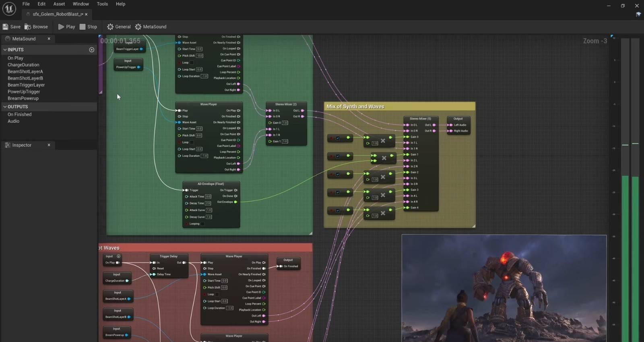Click the Gain 0 field on Stereo Mixer (2)
Viewport: 644px width, 342px height.
coord(285,123)
